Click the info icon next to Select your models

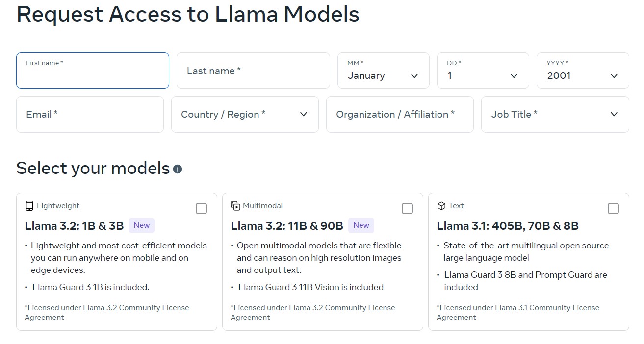pos(178,169)
